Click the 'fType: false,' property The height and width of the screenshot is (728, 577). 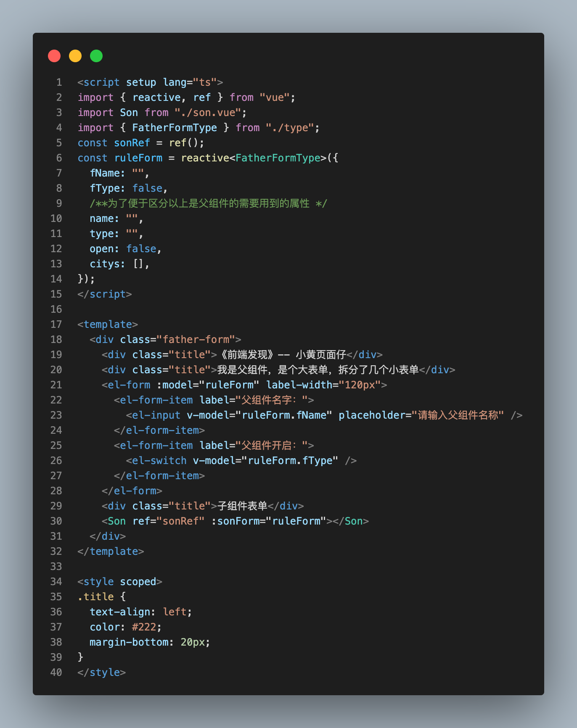click(129, 188)
